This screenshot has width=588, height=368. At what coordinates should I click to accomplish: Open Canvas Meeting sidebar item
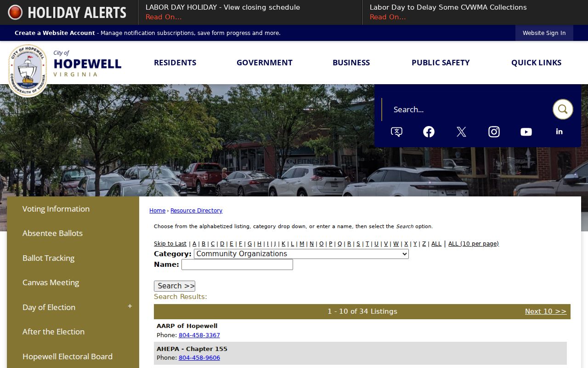point(73,282)
